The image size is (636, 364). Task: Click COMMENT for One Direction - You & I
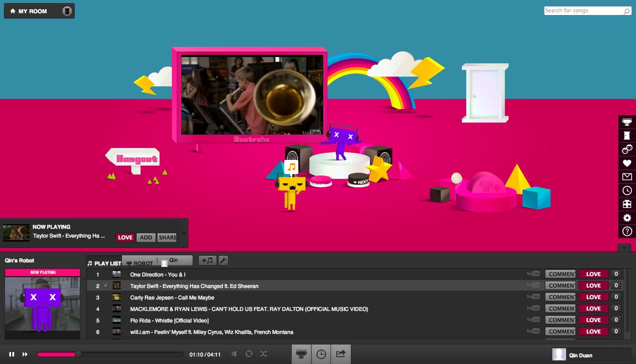click(x=560, y=274)
